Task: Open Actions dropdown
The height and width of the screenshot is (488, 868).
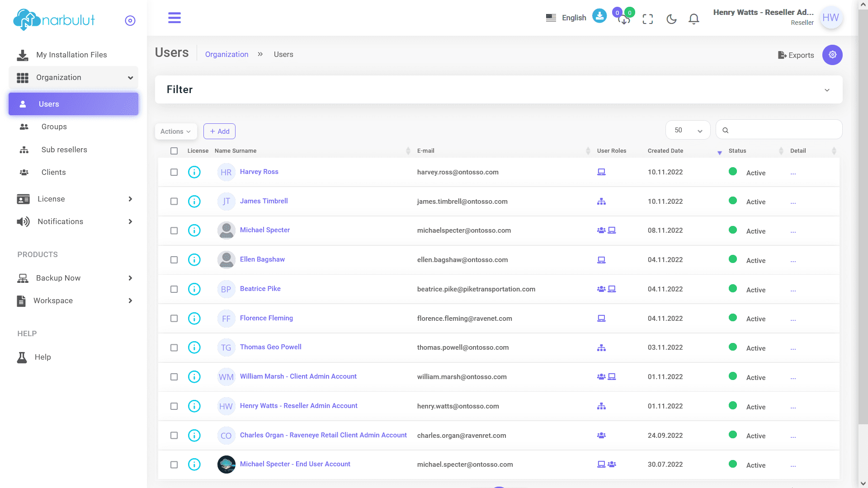Action: tap(176, 131)
